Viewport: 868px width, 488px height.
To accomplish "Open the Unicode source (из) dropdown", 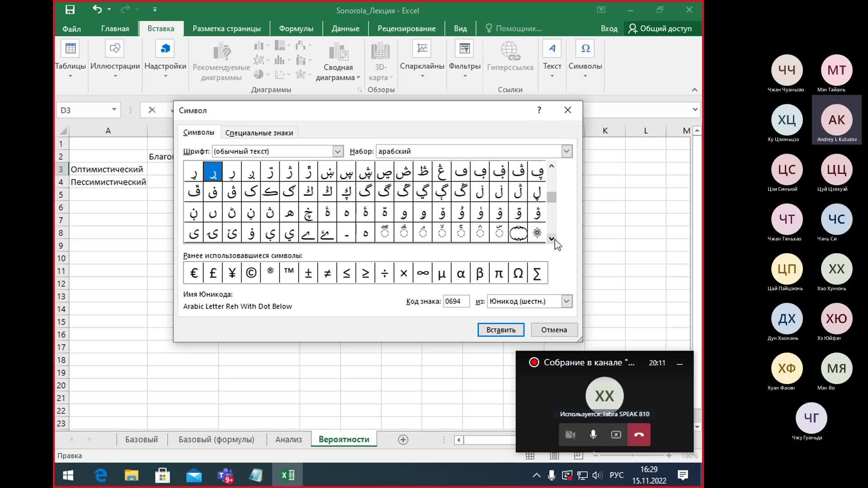I will [566, 301].
